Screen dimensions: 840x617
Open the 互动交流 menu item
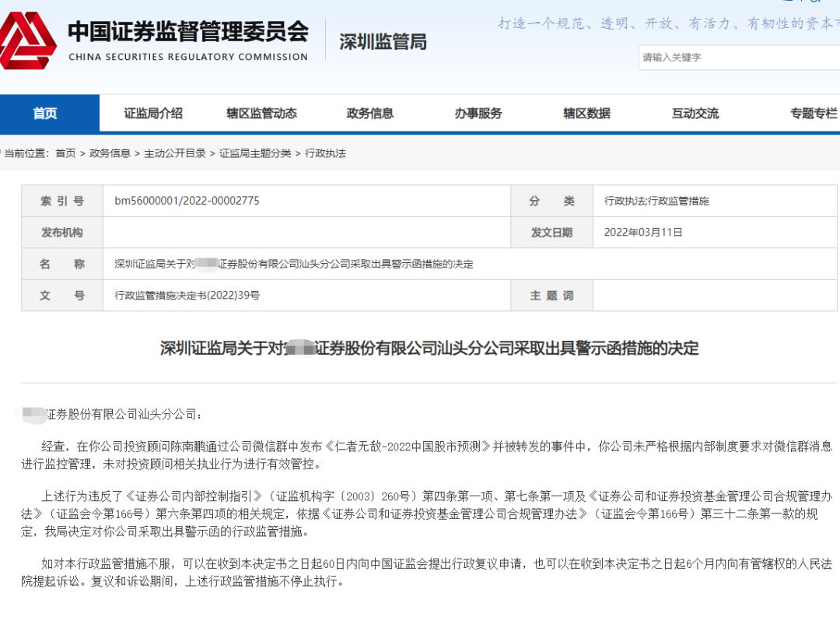pyautogui.click(x=695, y=114)
